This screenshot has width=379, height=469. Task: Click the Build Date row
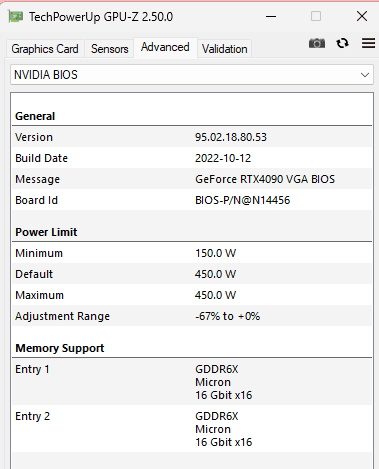[192, 158]
